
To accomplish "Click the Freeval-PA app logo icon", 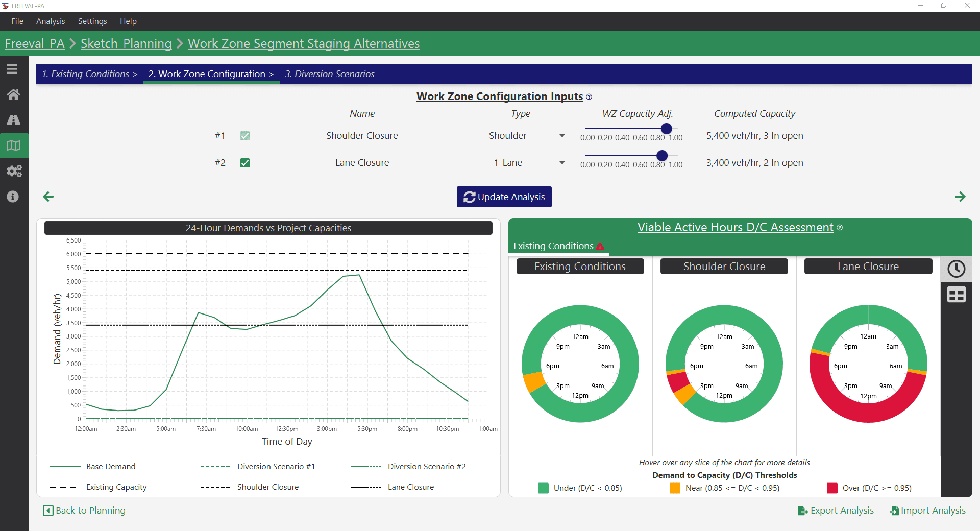I will 6,6.
